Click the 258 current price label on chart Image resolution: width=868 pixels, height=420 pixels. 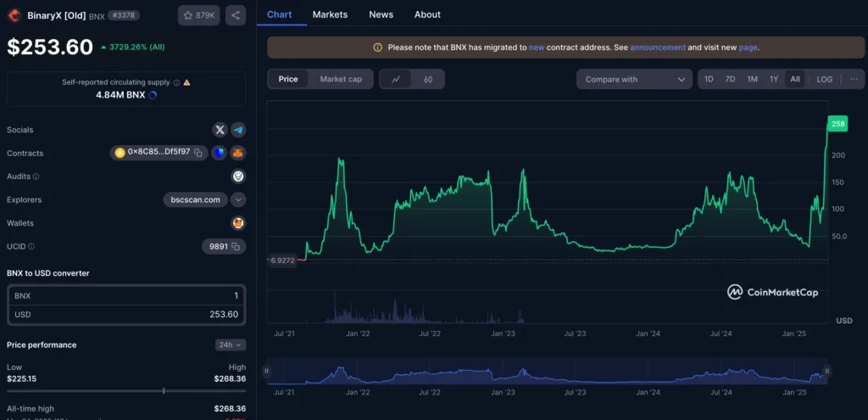tap(838, 124)
